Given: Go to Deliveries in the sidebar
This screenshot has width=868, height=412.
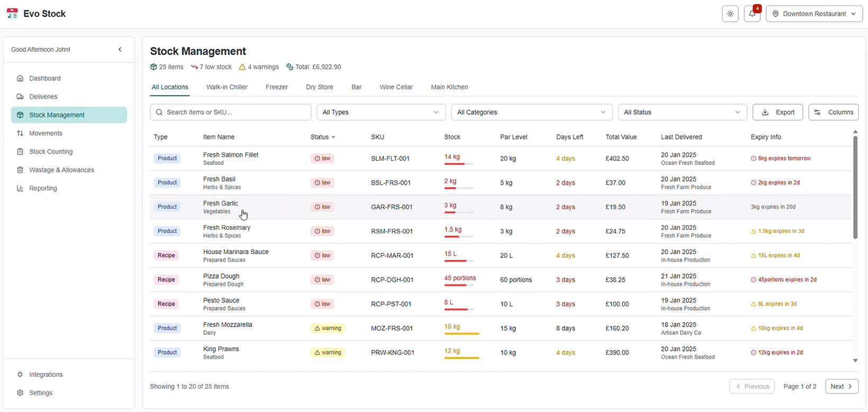Looking at the screenshot, I should tap(43, 96).
